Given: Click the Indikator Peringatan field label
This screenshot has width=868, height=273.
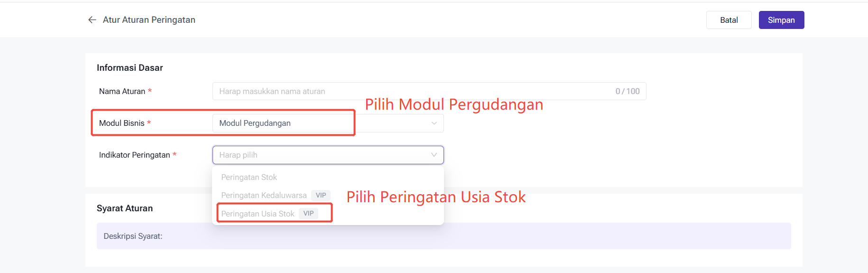Looking at the screenshot, I should tap(134, 155).
